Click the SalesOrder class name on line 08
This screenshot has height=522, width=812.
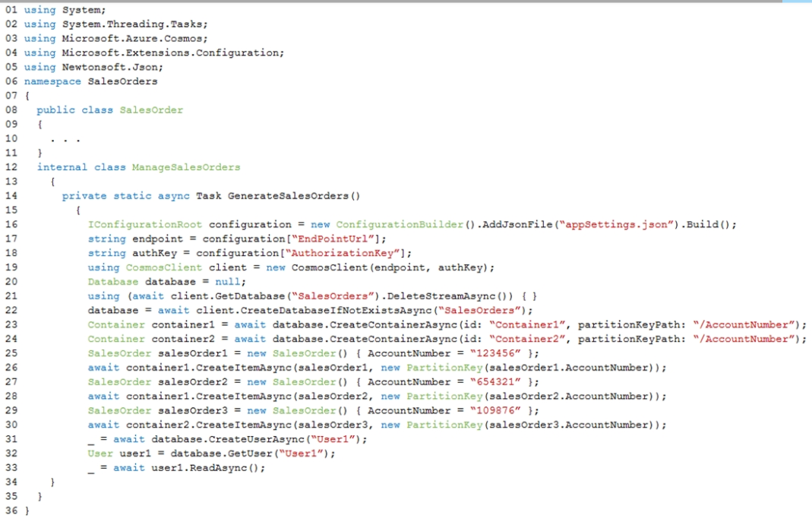tap(151, 109)
